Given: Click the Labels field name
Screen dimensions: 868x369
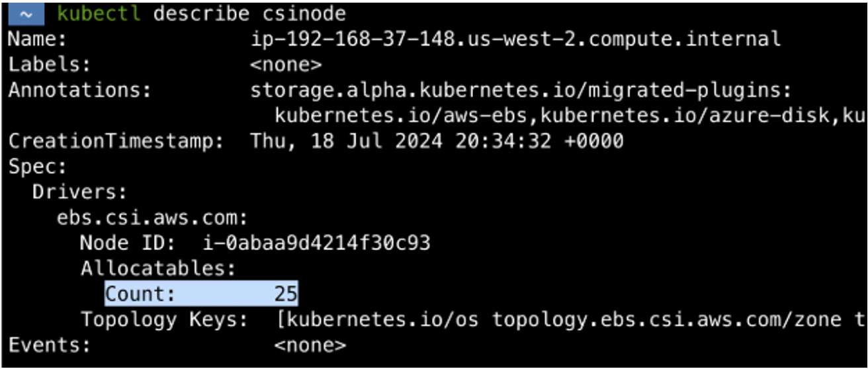Looking at the screenshot, I should tap(50, 65).
